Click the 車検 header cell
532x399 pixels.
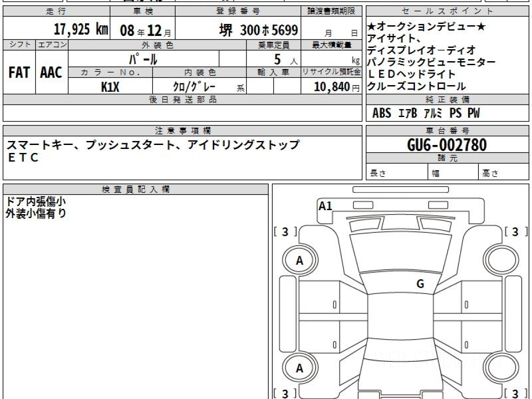tap(143, 12)
